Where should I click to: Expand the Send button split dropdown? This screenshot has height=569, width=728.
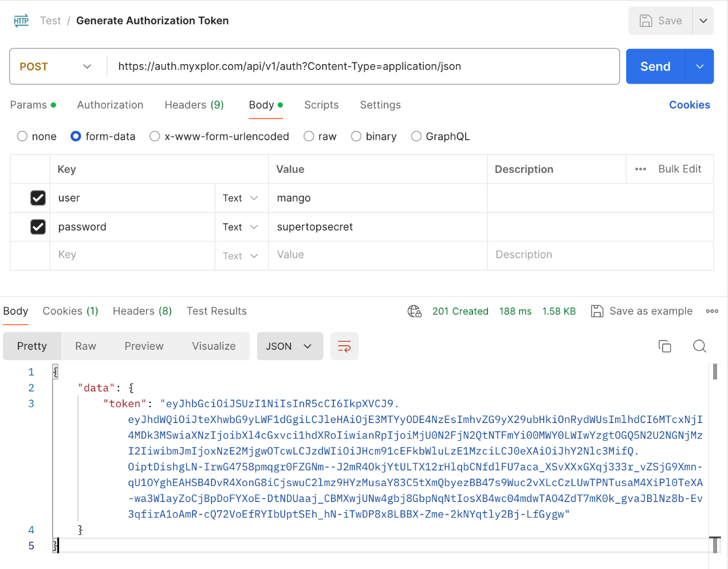[x=699, y=66]
